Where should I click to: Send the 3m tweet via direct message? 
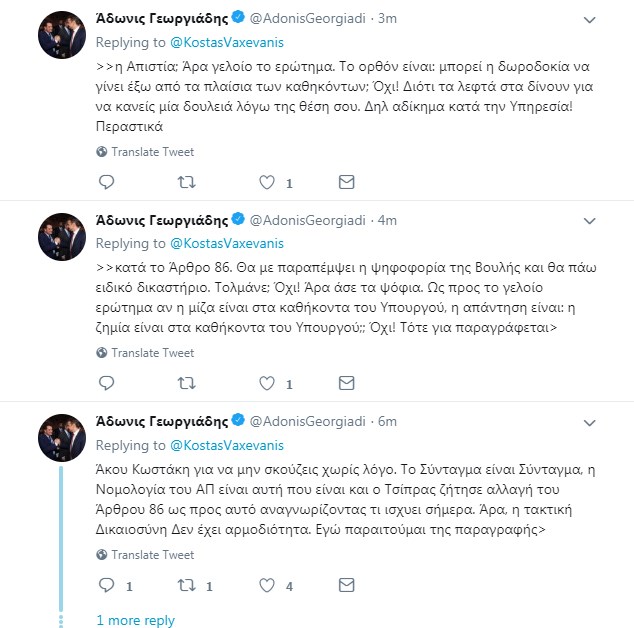[347, 182]
